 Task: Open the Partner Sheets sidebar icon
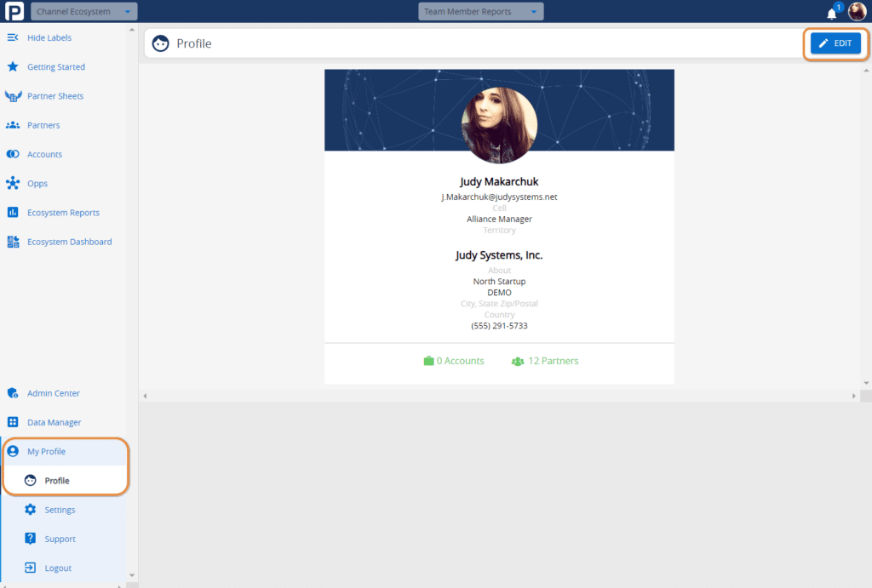[13, 95]
